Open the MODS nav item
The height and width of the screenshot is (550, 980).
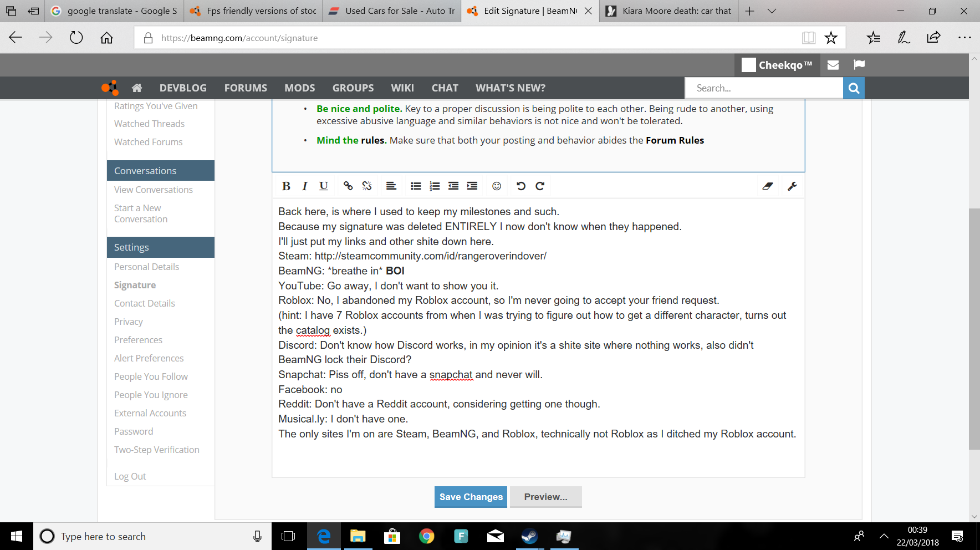click(x=300, y=88)
